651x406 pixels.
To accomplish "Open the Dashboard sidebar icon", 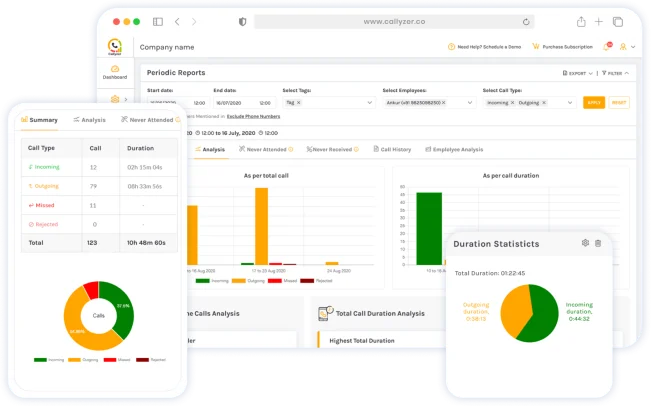I will pyautogui.click(x=115, y=72).
